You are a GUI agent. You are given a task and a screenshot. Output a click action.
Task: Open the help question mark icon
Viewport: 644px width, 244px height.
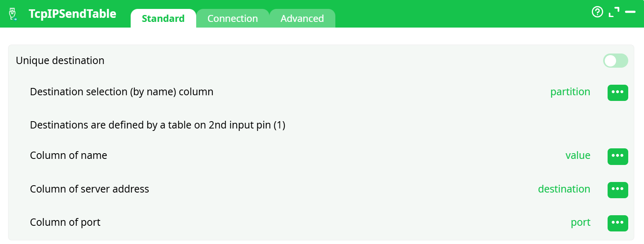(597, 12)
